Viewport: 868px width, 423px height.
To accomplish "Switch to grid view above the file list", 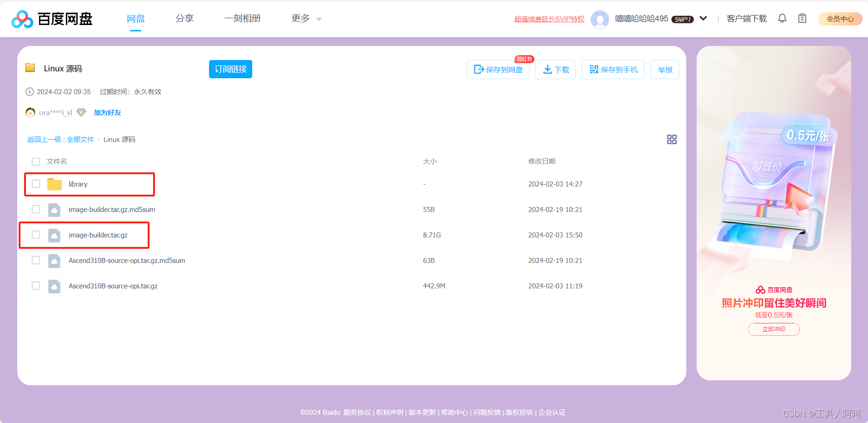I will [672, 139].
